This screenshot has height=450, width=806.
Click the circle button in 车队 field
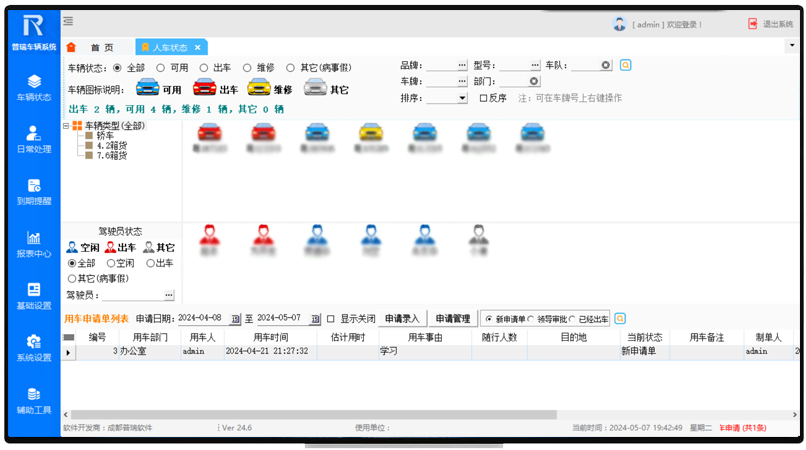(x=606, y=65)
